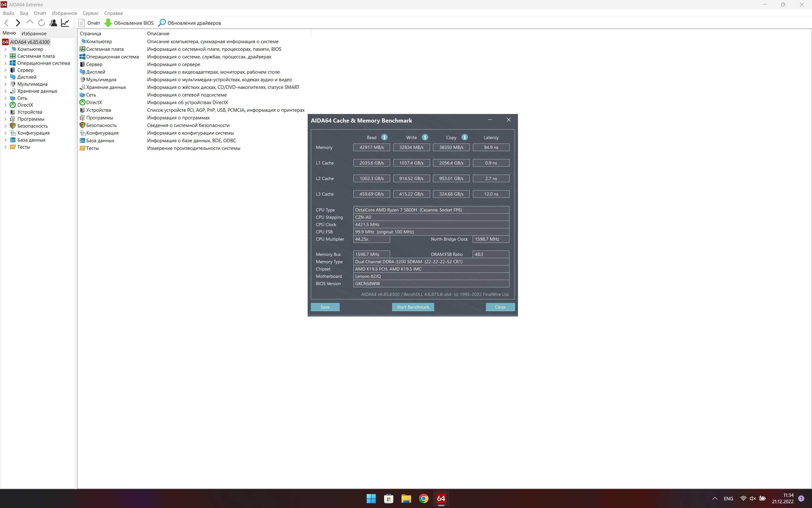The width and height of the screenshot is (812, 508).
Task: Open the user profile toolbar icon
Action: coord(53,23)
